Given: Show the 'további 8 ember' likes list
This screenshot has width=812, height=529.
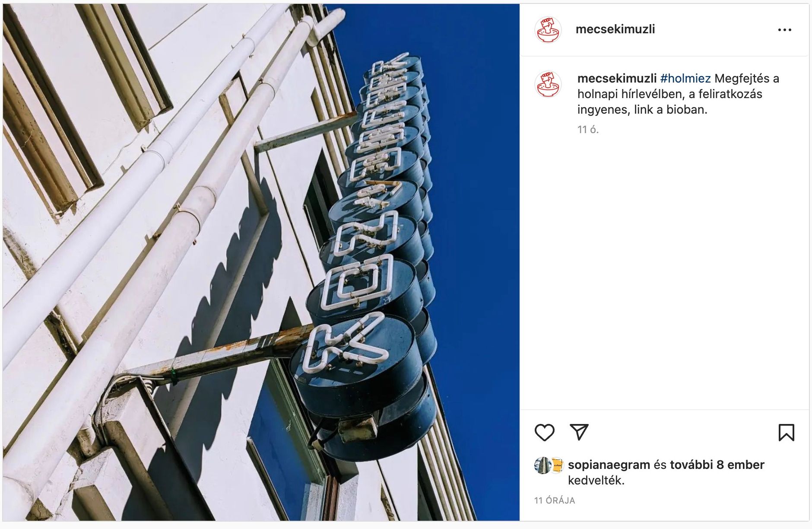Looking at the screenshot, I should (717, 465).
